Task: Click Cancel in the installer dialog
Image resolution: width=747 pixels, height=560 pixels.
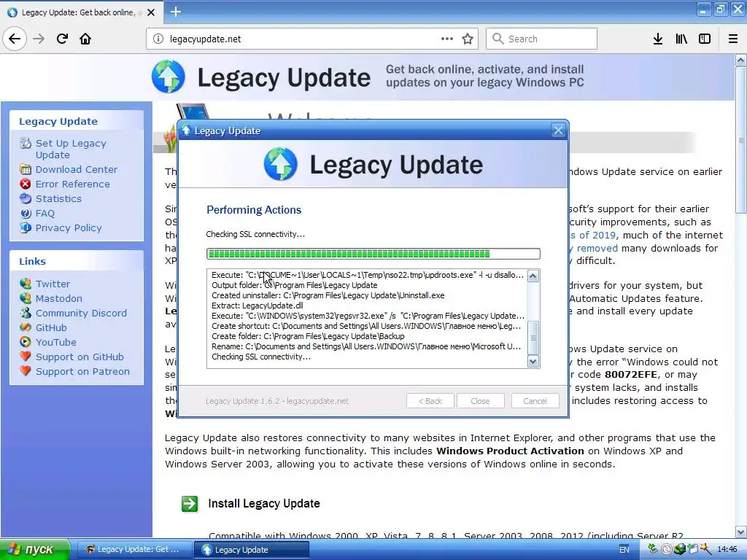Action: tap(535, 401)
